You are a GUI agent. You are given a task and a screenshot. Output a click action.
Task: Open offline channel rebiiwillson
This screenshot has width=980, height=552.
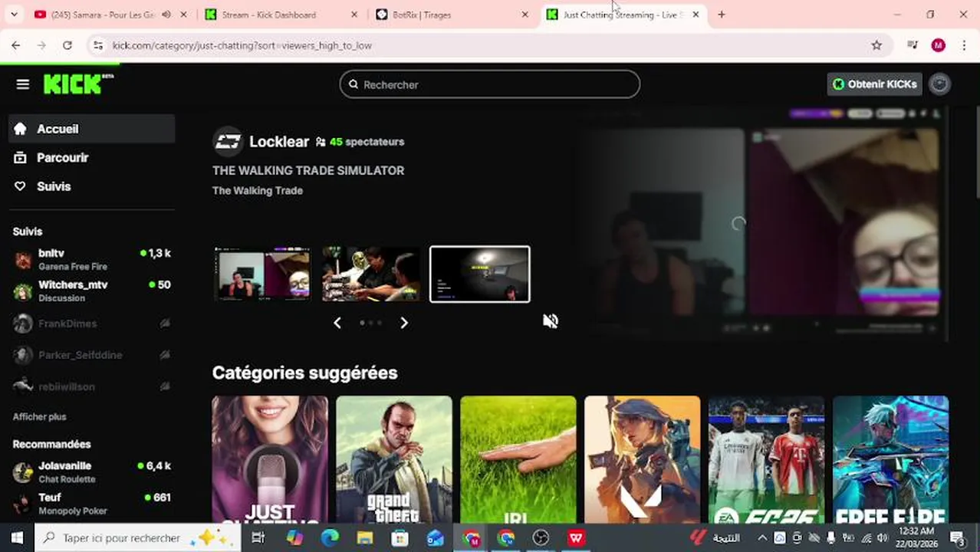click(x=92, y=386)
